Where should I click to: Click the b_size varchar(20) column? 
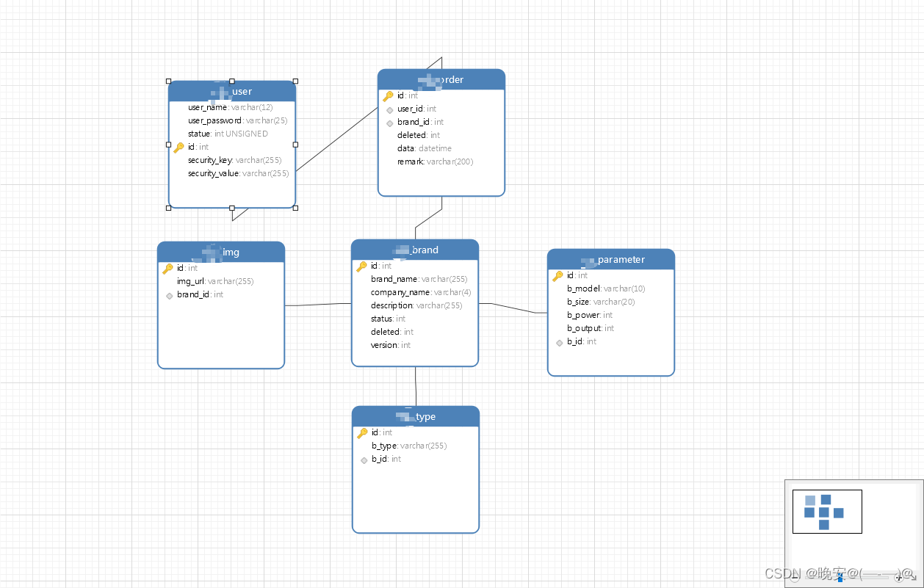pos(601,302)
